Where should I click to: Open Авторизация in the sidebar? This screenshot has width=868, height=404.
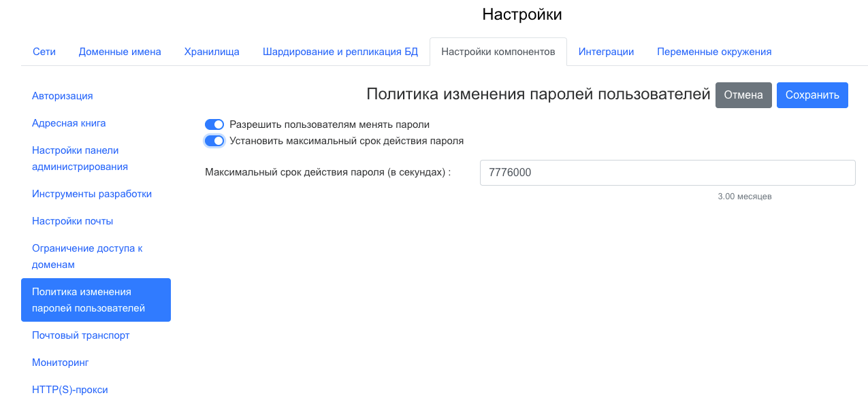point(63,96)
